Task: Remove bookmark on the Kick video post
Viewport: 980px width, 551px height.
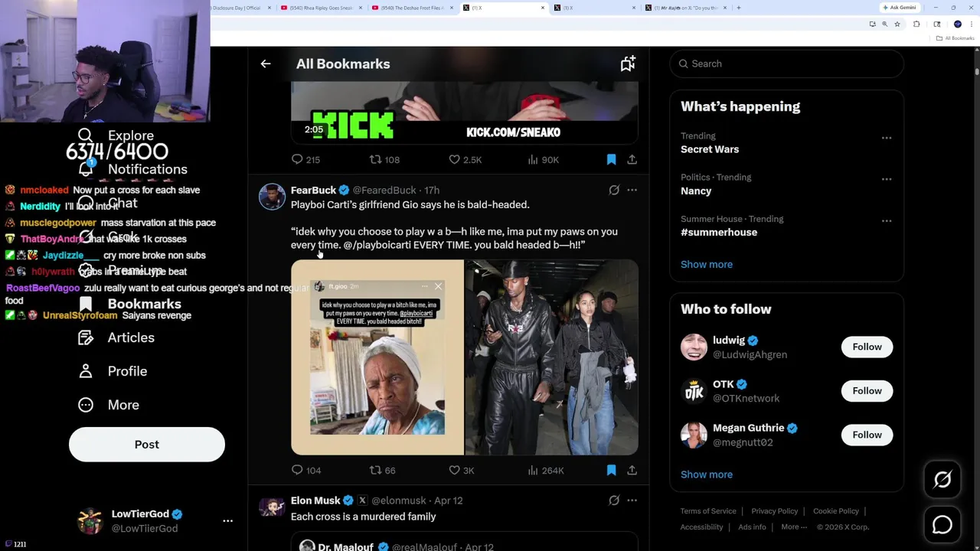Action: (x=611, y=159)
